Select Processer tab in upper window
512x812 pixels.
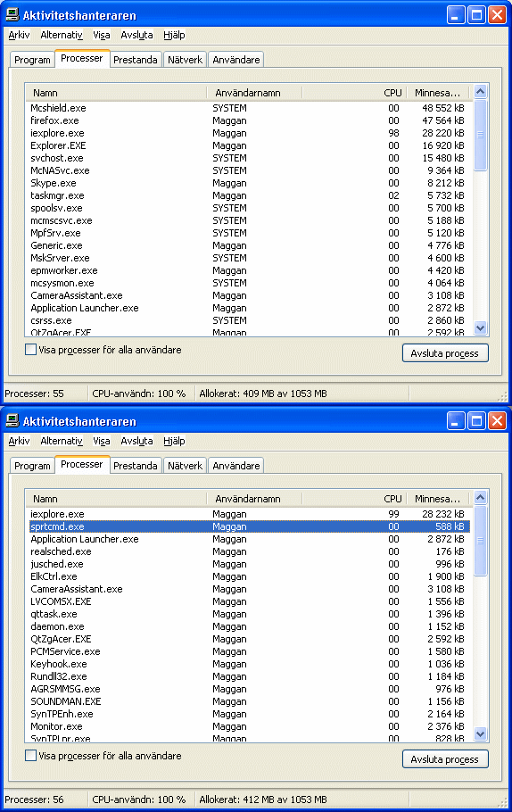coord(82,59)
